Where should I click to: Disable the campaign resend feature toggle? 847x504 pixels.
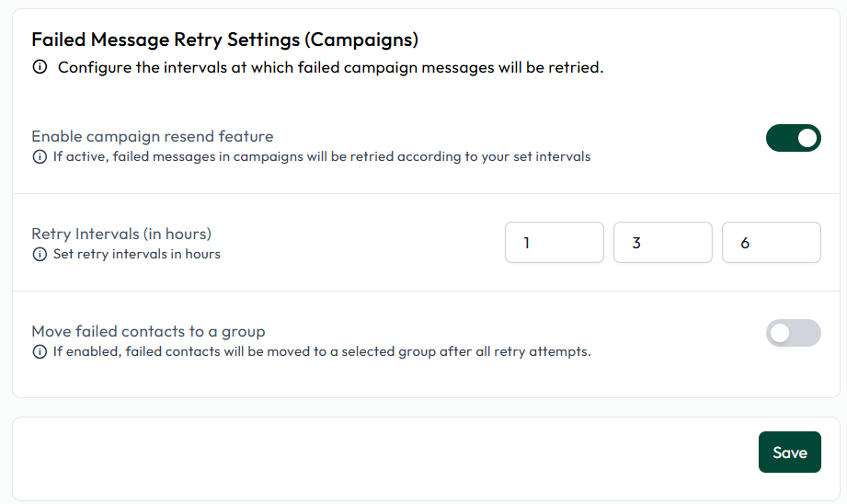793,138
